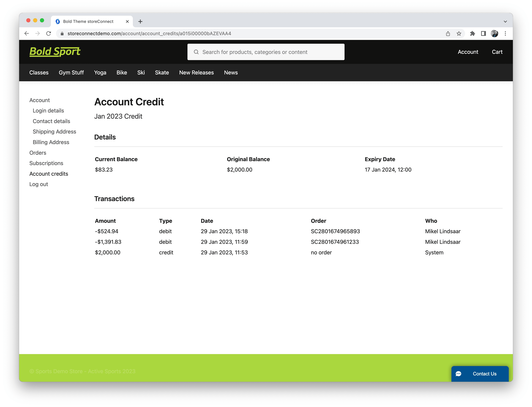The image size is (532, 407).
Task: Click the tab strip chevron at top right
Action: tap(505, 21)
